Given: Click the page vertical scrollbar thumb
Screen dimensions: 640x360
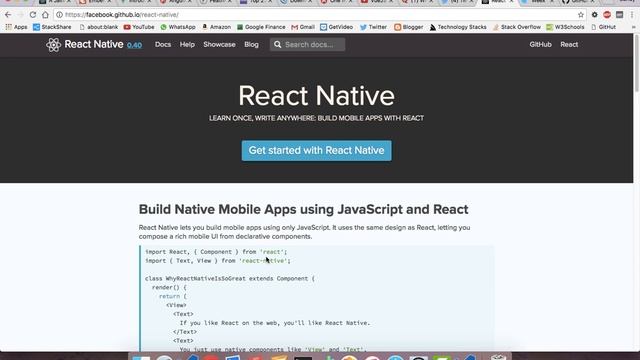Looking at the screenshot, I should click(637, 63).
